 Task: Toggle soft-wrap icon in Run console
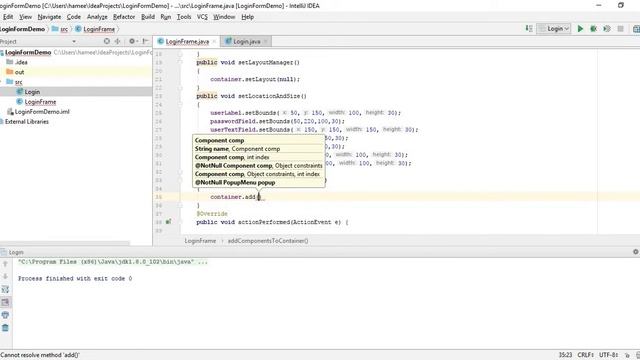click(x=5, y=289)
